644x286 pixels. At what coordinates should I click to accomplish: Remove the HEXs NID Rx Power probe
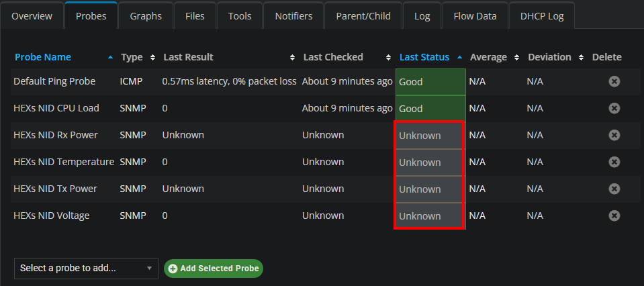point(614,135)
